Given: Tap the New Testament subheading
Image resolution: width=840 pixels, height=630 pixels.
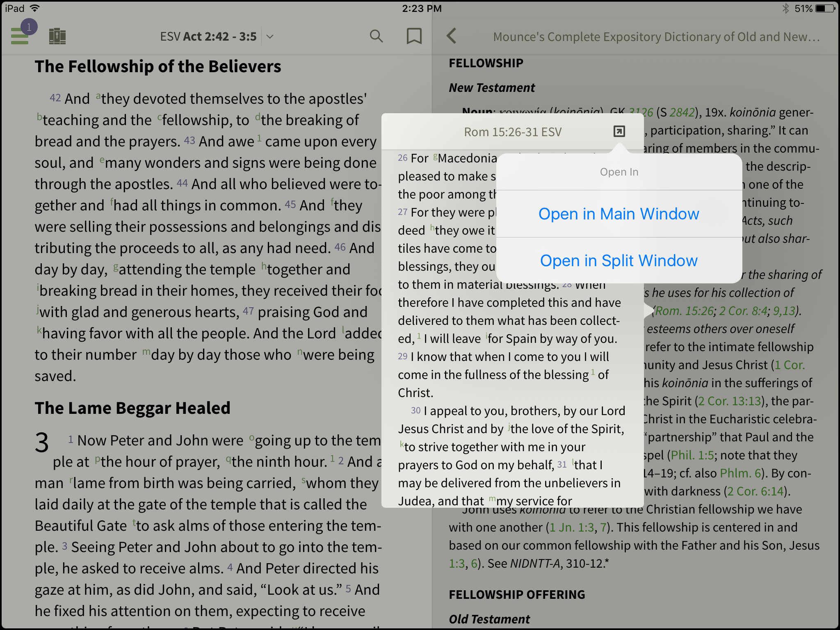Looking at the screenshot, I should coord(492,88).
